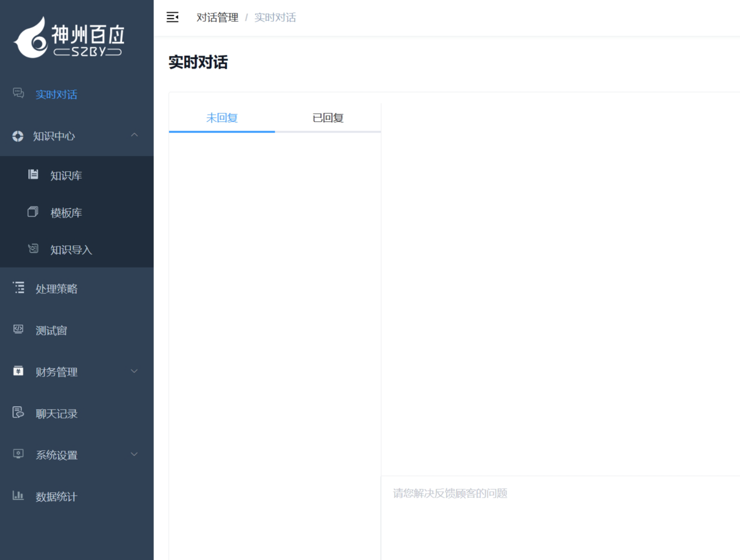Click the 知识库 book icon
The height and width of the screenshot is (560, 740).
tap(33, 174)
